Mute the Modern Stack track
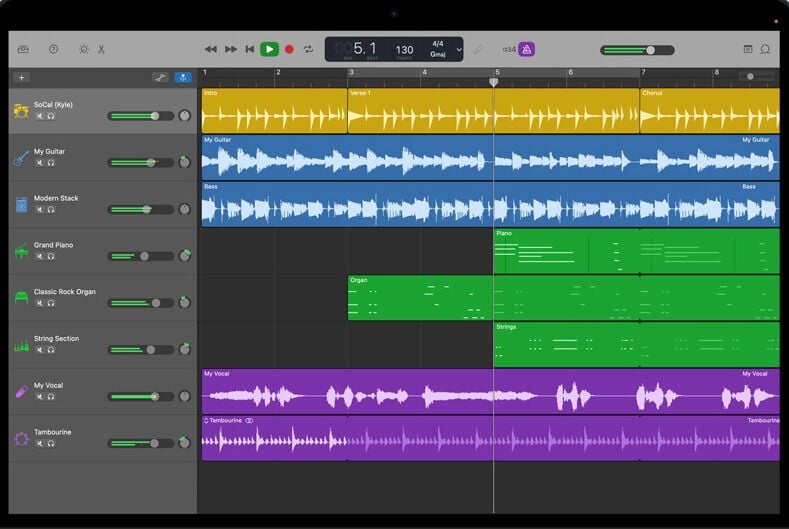Image resolution: width=789 pixels, height=529 pixels. [40, 210]
